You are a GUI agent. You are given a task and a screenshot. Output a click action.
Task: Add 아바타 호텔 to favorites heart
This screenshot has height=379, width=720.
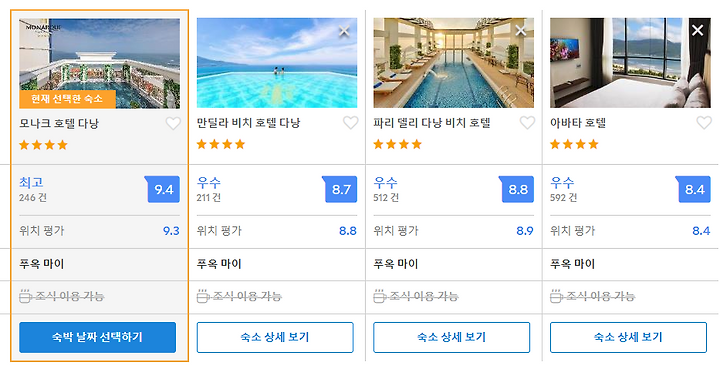(704, 123)
